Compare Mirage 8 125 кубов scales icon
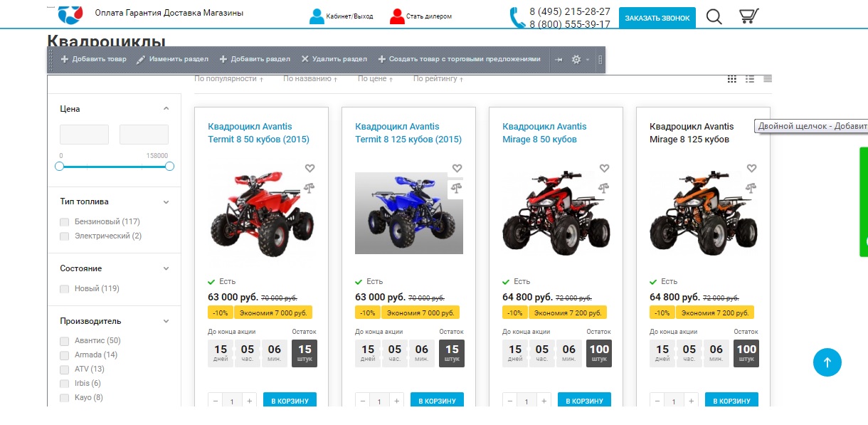This screenshot has width=868, height=425. point(751,188)
